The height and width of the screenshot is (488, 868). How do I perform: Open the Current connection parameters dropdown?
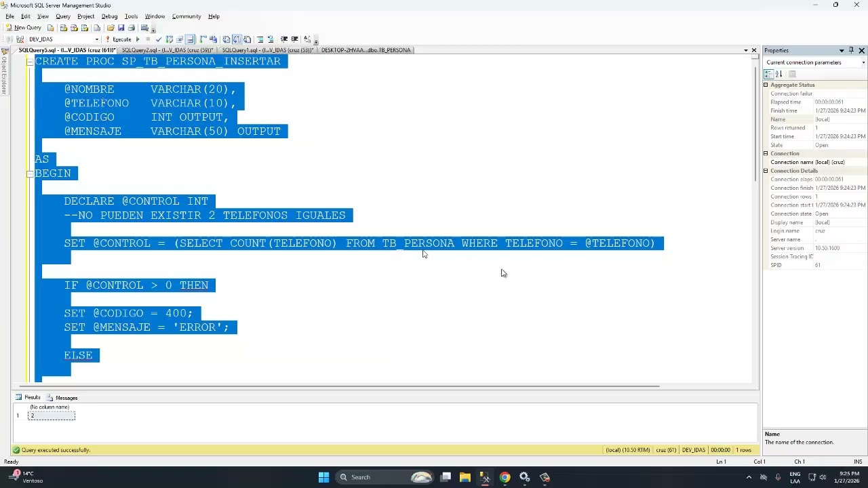click(863, 62)
